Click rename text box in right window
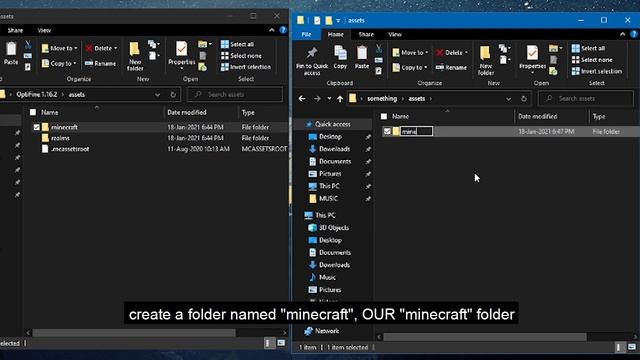This screenshot has height=360, width=640. point(416,131)
